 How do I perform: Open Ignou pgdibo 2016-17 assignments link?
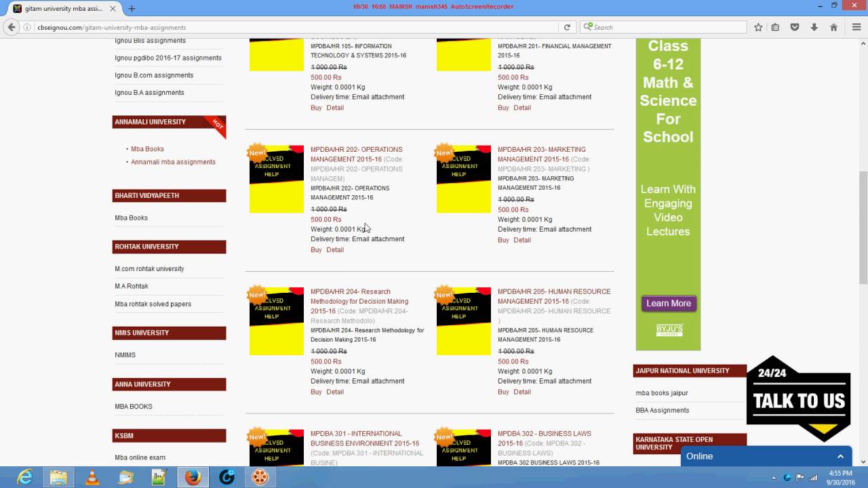coord(168,58)
